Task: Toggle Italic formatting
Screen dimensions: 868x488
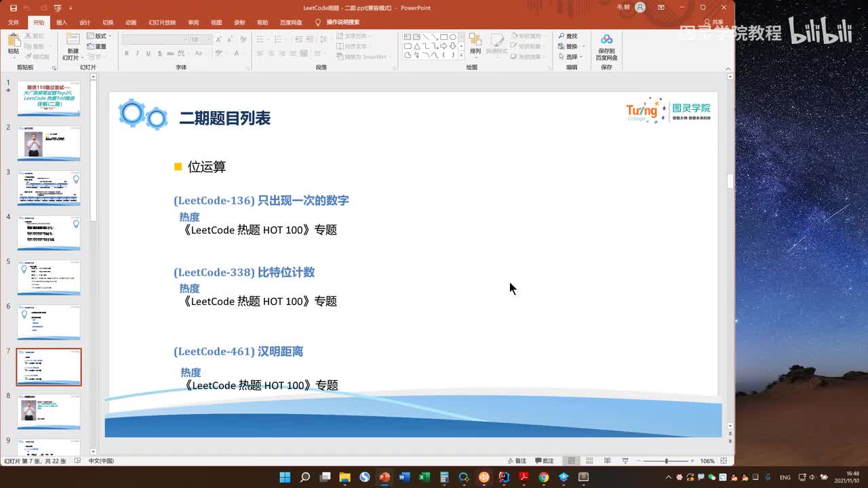Action: [137, 54]
